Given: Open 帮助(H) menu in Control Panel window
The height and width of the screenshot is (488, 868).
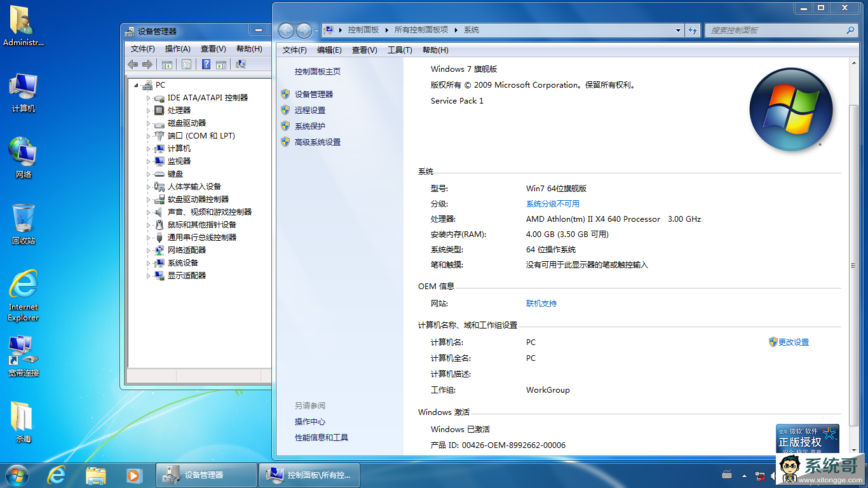Looking at the screenshot, I should (435, 50).
